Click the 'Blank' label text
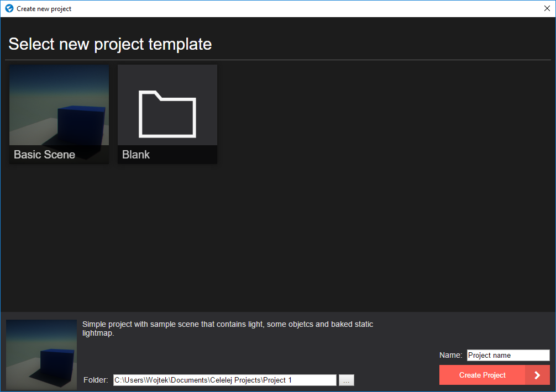The width and height of the screenshot is (556, 392). 136,155
